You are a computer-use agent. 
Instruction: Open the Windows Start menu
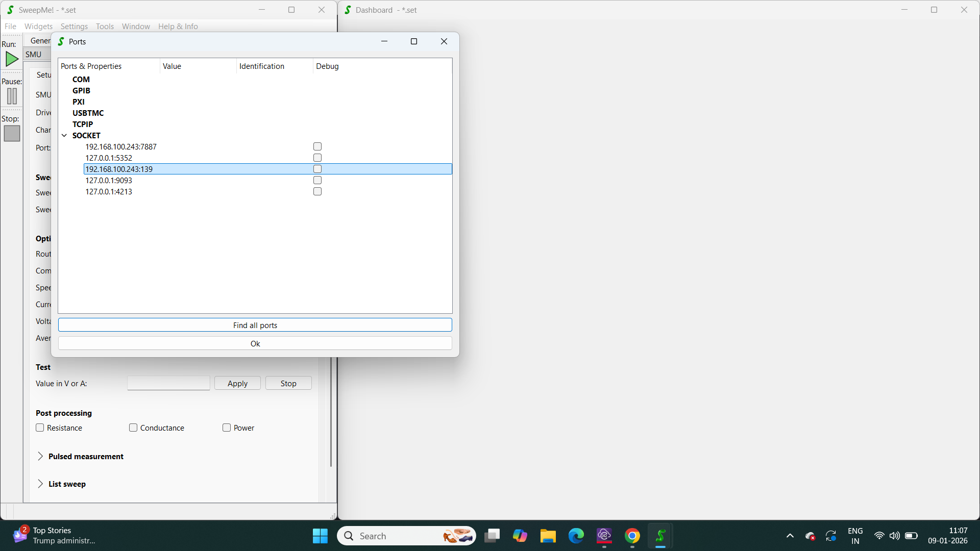(320, 536)
